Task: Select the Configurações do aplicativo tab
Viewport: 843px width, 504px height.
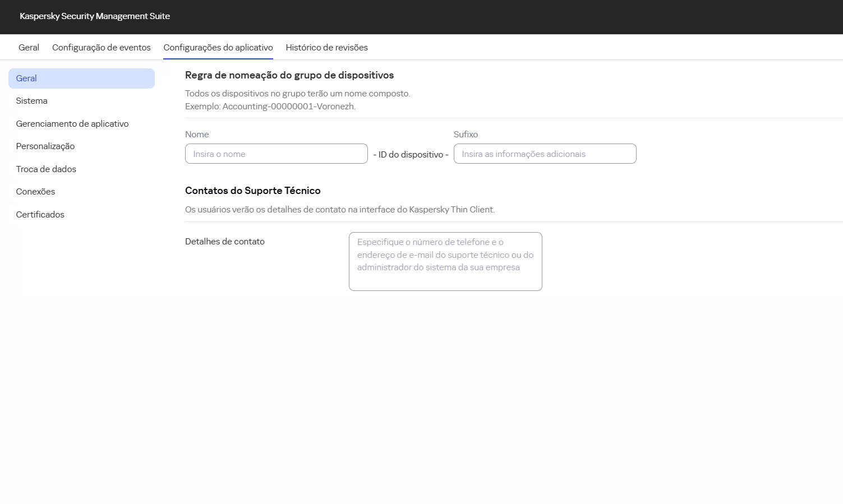Action: pos(218,47)
